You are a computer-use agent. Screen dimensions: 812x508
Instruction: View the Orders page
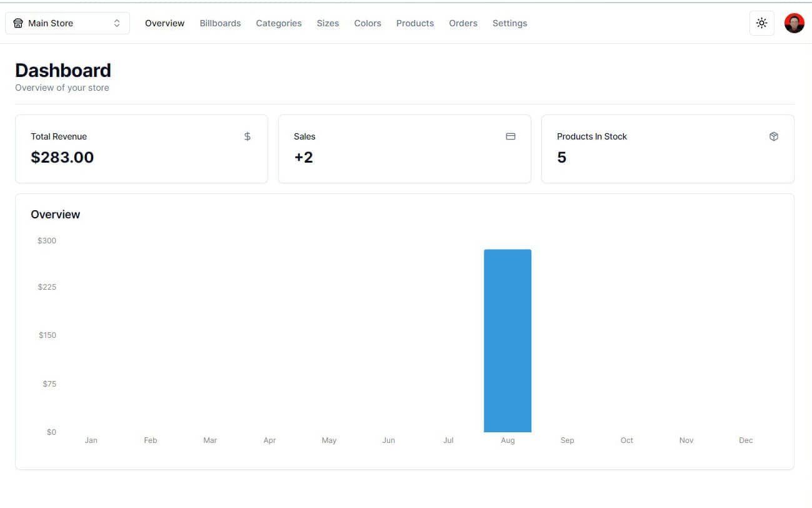463,23
